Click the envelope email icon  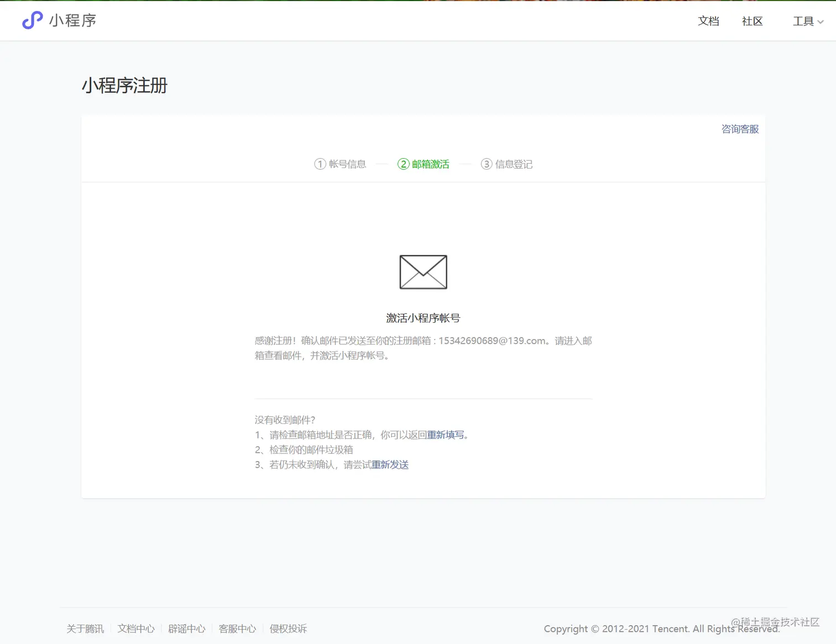tap(423, 272)
